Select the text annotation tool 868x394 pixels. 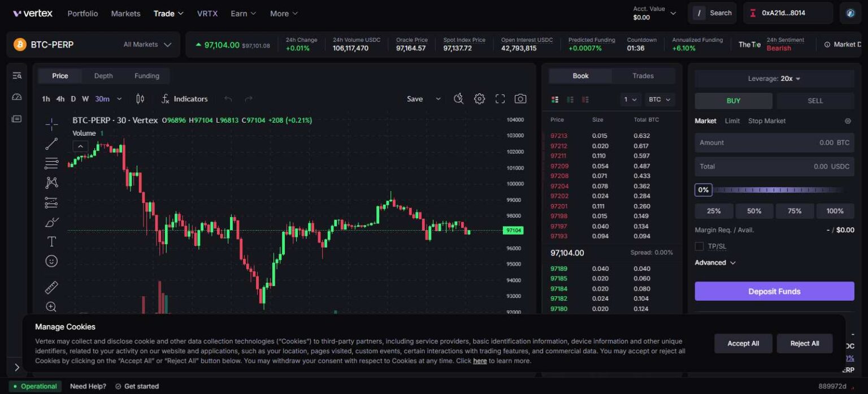pos(51,241)
